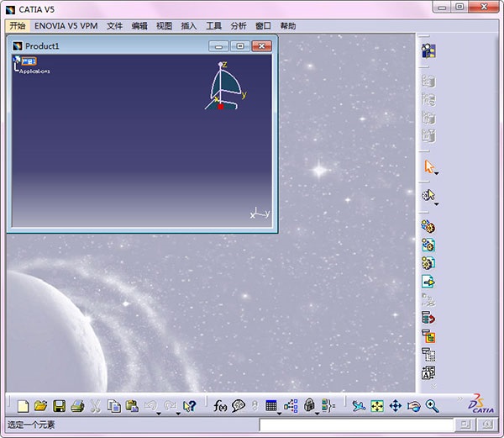Click the speech bubble comment icon
Viewport: 504px width, 438px height.
point(239,406)
